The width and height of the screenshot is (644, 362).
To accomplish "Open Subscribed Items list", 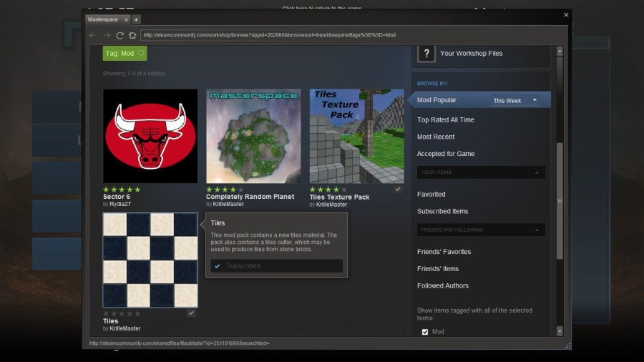I will point(442,211).
